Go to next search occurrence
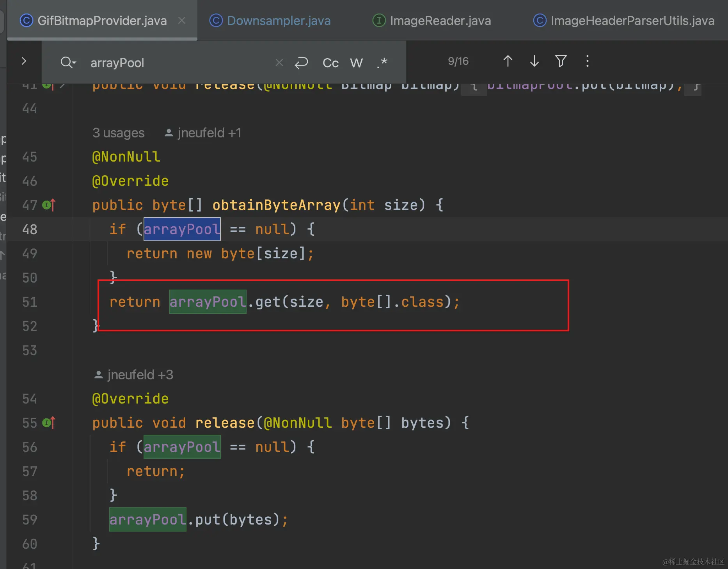Screen dimensions: 728x569 (534, 61)
